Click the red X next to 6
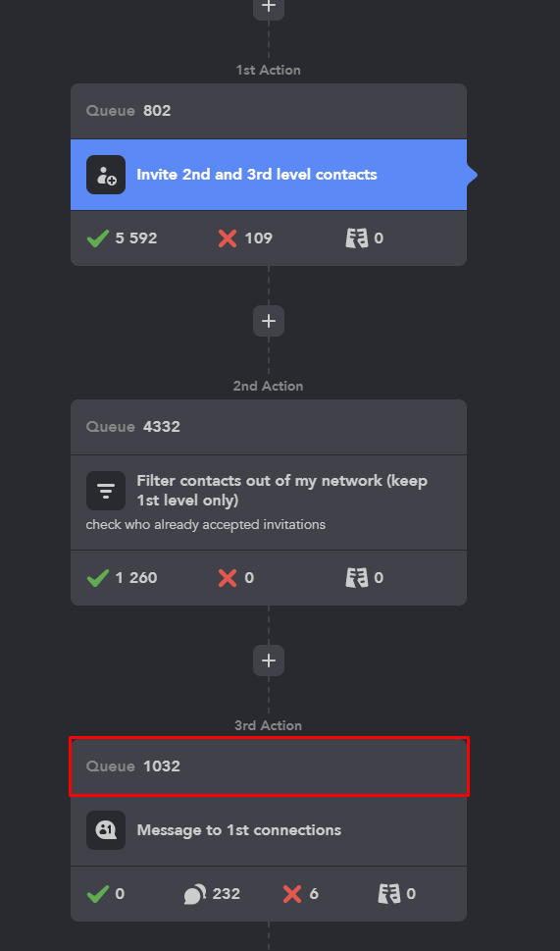The image size is (560, 951). click(x=292, y=894)
